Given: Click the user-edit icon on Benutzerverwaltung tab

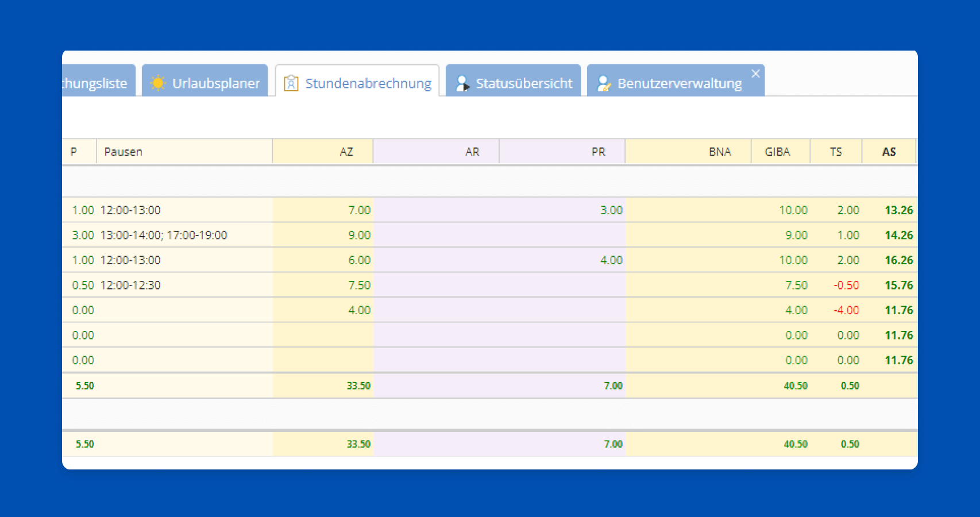Looking at the screenshot, I should pyautogui.click(x=603, y=83).
